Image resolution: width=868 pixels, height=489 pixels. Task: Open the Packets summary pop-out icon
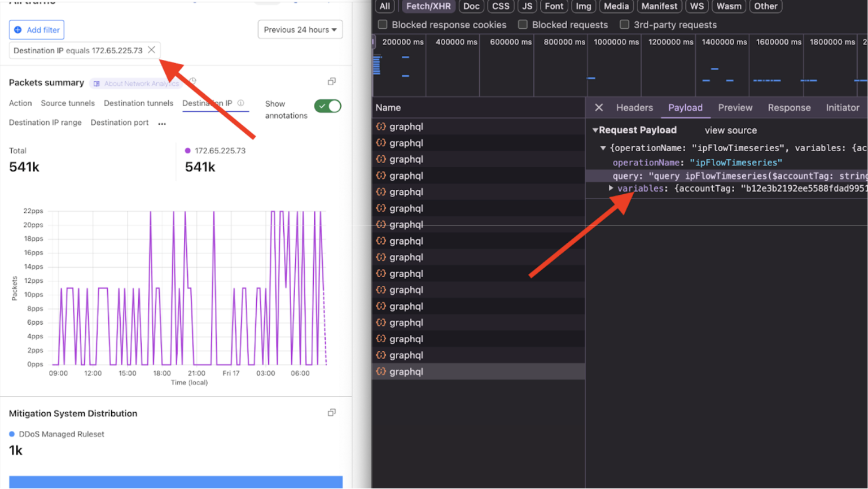point(332,81)
